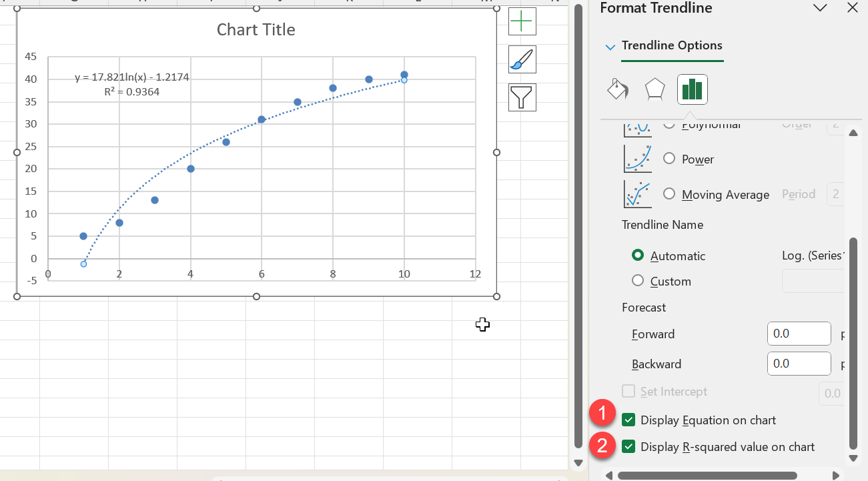Click the vertical axis label 45
Screen dimensions: 868x481
[x=31, y=57]
